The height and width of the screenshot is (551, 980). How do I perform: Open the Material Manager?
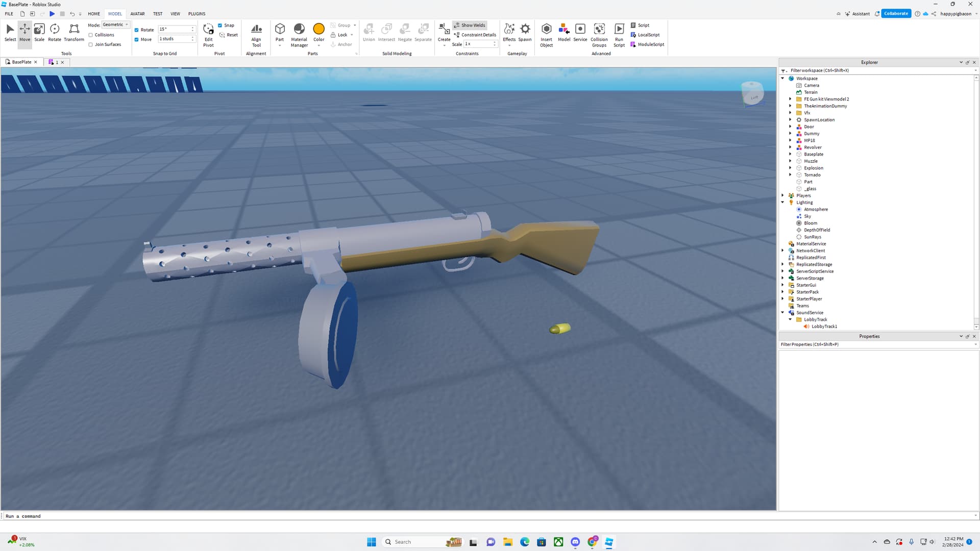299,33
